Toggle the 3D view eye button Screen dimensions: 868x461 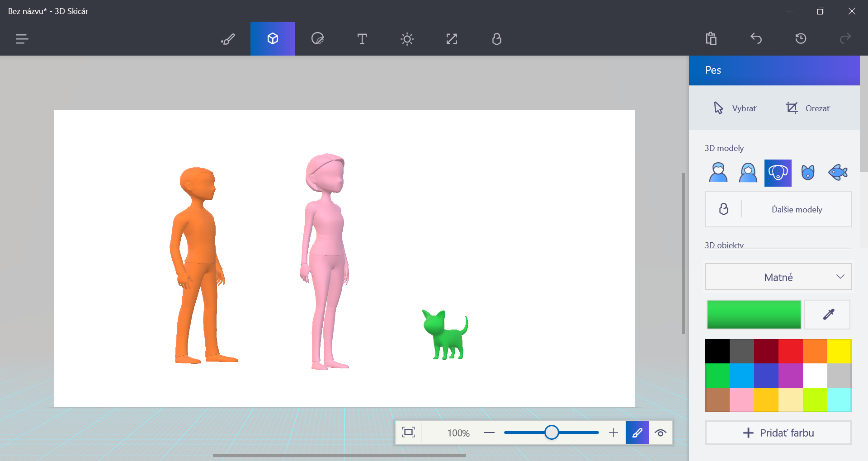(x=660, y=433)
